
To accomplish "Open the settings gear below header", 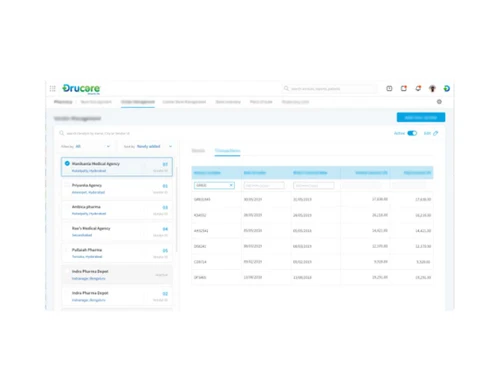I will coord(439,102).
